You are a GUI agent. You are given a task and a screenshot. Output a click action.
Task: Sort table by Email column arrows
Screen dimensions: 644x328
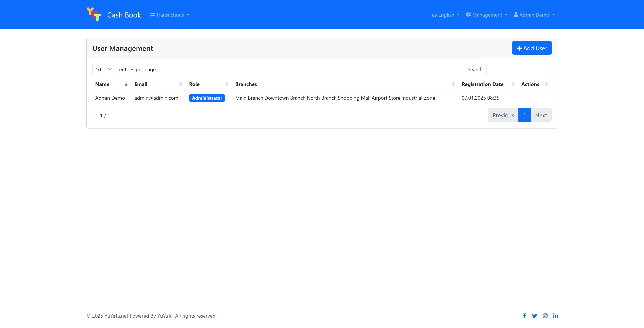181,84
